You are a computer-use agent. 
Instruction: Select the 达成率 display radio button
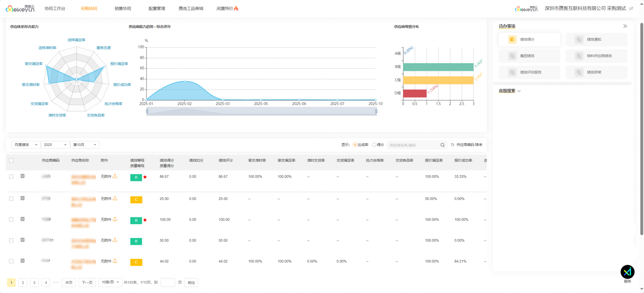355,145
